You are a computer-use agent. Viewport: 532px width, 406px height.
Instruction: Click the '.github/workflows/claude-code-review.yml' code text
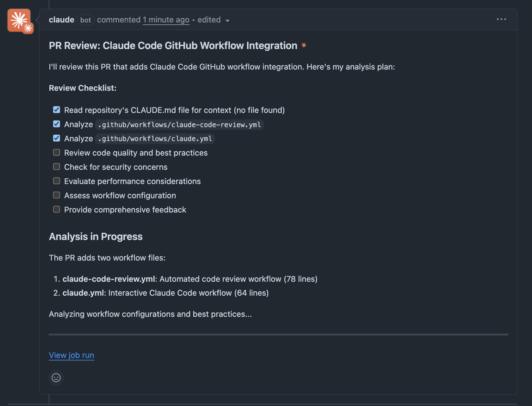[179, 125]
